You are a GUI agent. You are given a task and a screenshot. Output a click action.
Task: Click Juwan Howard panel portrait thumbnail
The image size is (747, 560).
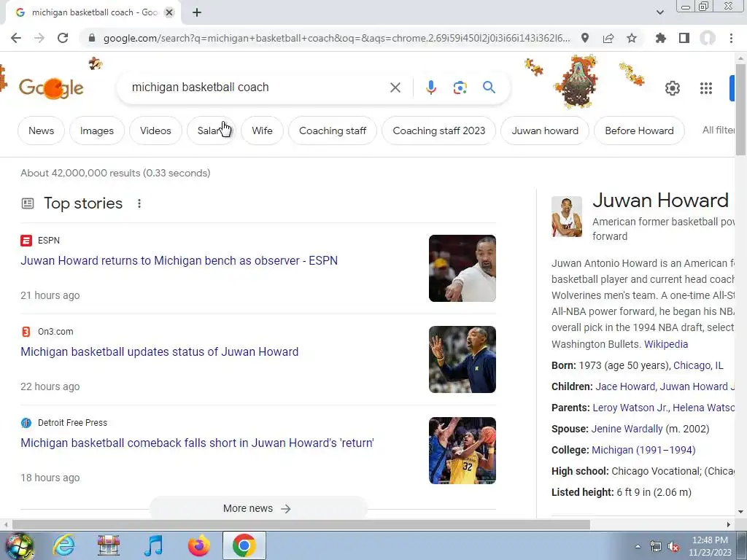point(567,216)
